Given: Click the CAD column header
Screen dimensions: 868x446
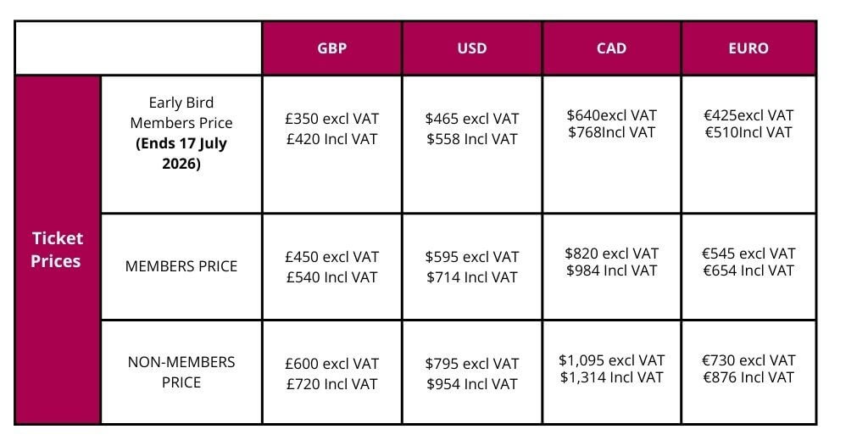Looking at the screenshot, I should 611,48.
